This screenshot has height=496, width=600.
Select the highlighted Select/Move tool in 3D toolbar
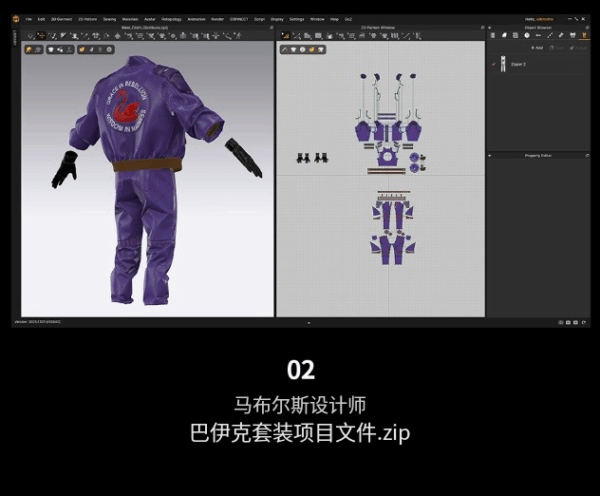tap(41, 36)
